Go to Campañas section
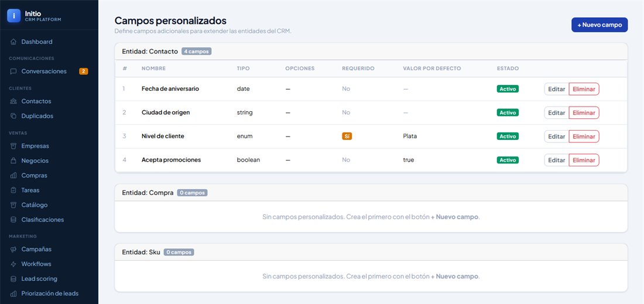This screenshot has height=304, width=644. point(49,250)
